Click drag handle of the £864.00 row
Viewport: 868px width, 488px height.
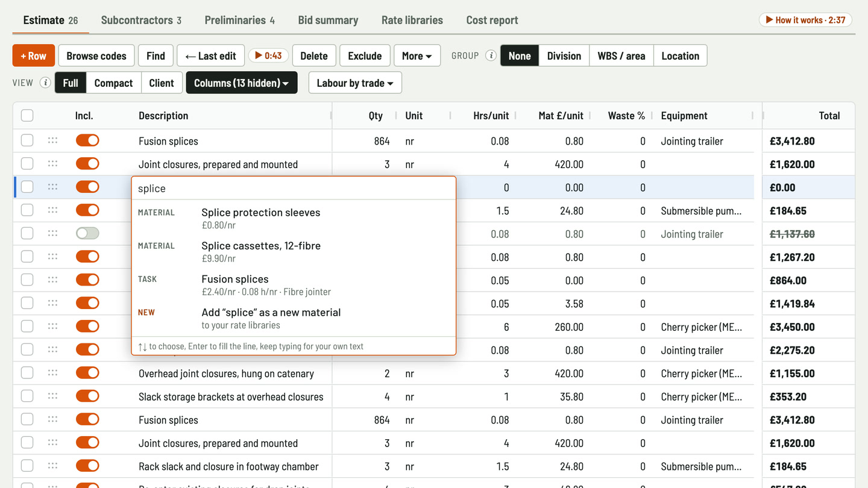coord(52,280)
